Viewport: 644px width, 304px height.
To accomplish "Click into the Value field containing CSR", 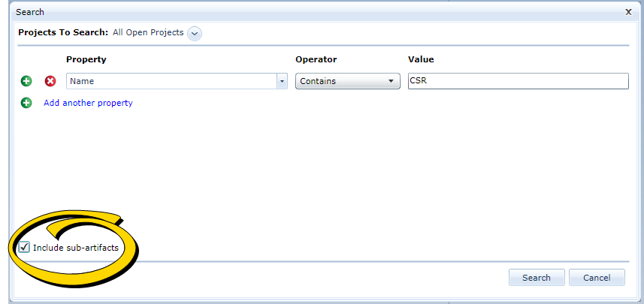I will coord(518,81).
